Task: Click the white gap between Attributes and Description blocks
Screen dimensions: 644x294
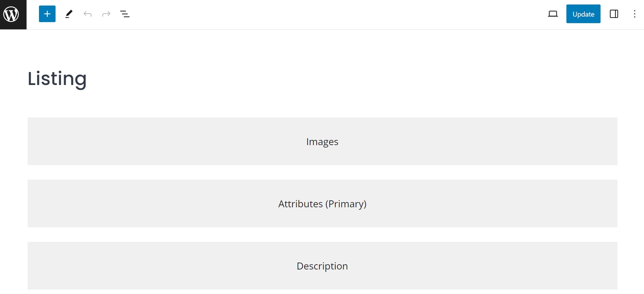Action: (323, 235)
